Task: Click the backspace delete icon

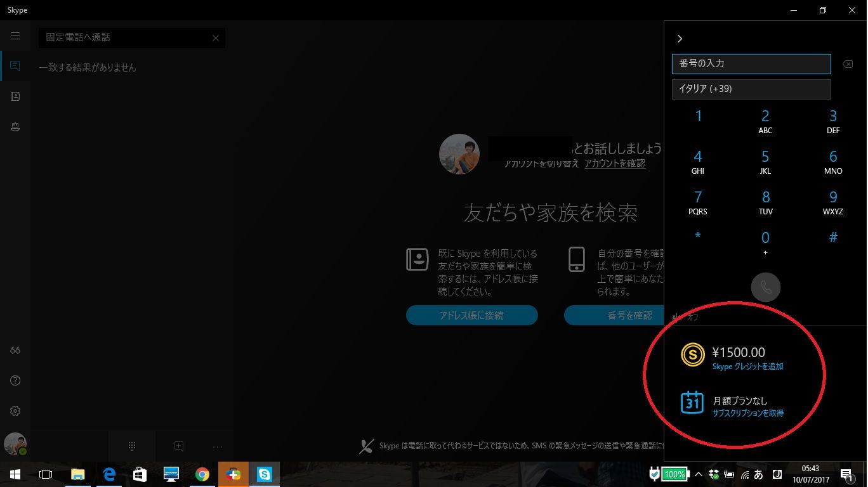Action: coord(848,64)
